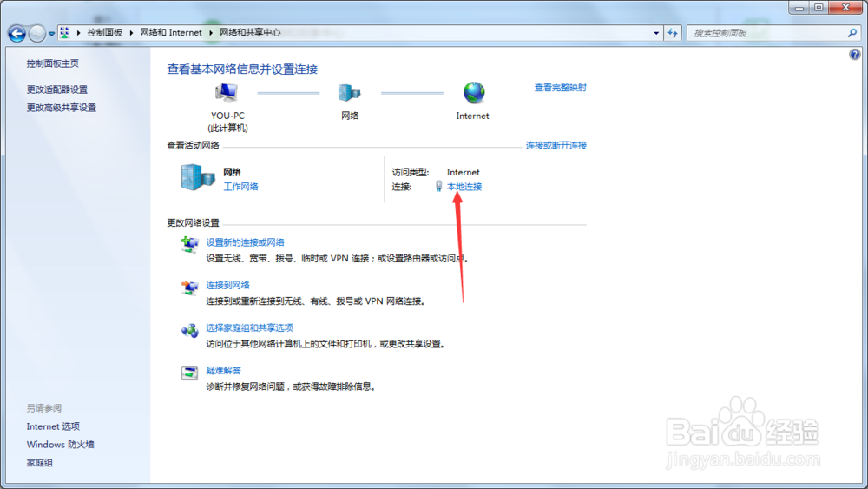Open 更改适配器设置 link

click(57, 89)
